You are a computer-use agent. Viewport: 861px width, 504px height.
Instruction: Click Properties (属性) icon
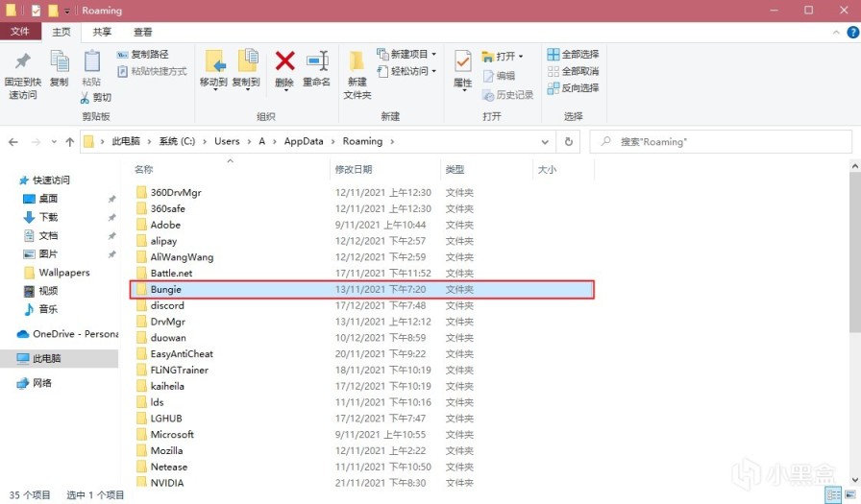point(463,61)
